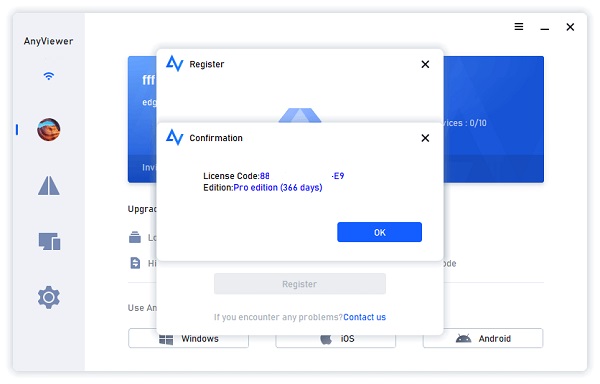600x384 pixels.
Task: Click the document icon under Upgrade
Action: pyautogui.click(x=135, y=263)
